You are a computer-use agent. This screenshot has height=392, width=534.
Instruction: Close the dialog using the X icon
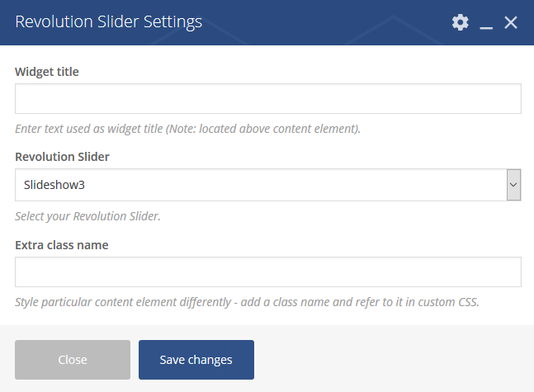[x=511, y=22]
